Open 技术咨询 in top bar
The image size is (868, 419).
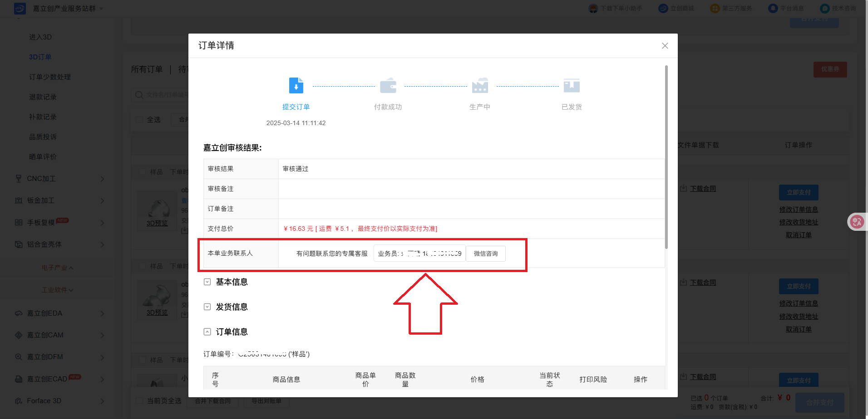pyautogui.click(x=838, y=8)
